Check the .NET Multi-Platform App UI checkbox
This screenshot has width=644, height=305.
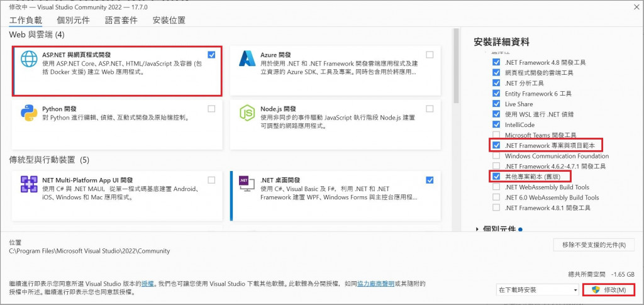[211, 180]
